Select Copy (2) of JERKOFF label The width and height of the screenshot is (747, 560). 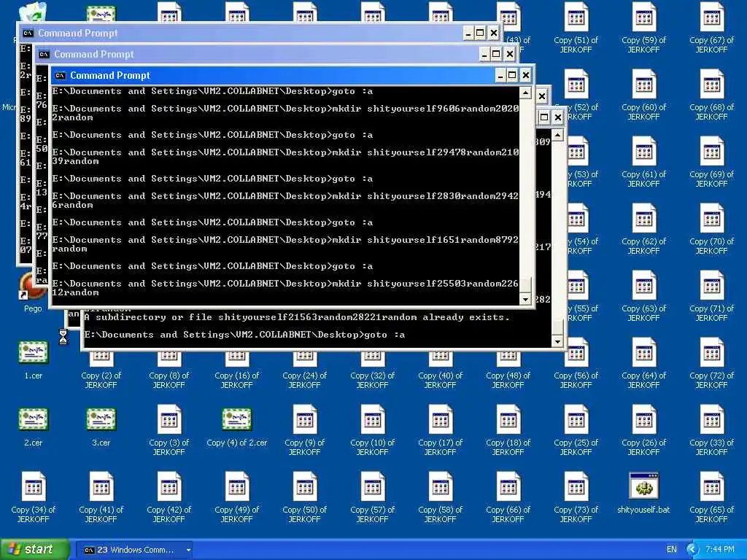[x=101, y=380]
